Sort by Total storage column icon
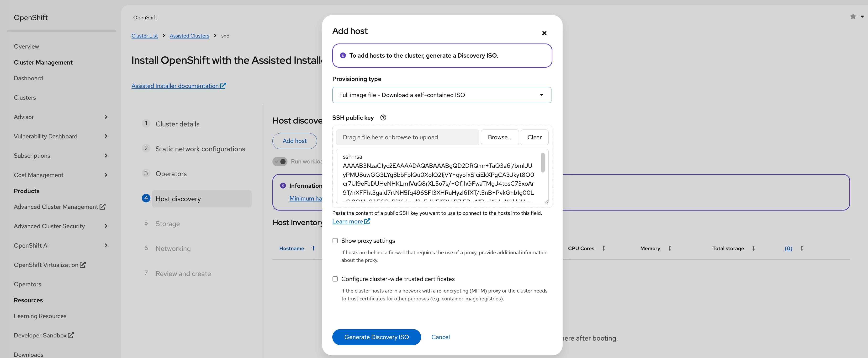Screen dimensions: 868x358 [x=753, y=248]
